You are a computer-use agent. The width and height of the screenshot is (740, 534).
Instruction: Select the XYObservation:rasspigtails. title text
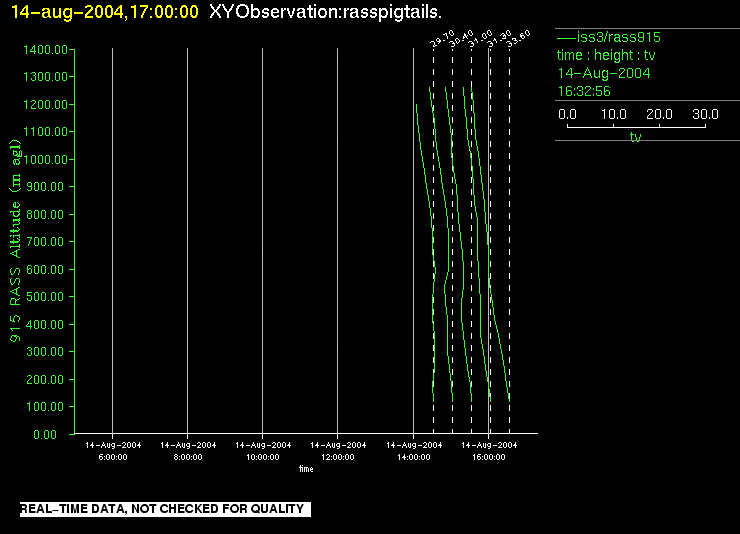coord(325,12)
